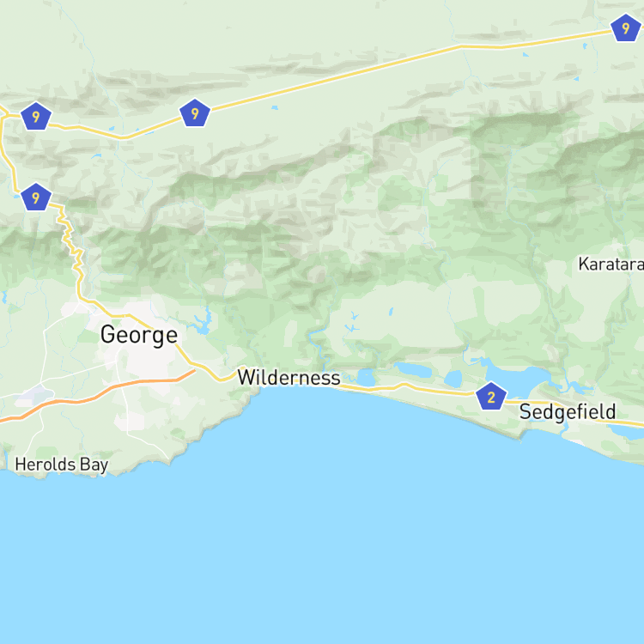This screenshot has width=644, height=644.
Task: Click Route 9 shield at the western road junction
Action: pos(36,116)
